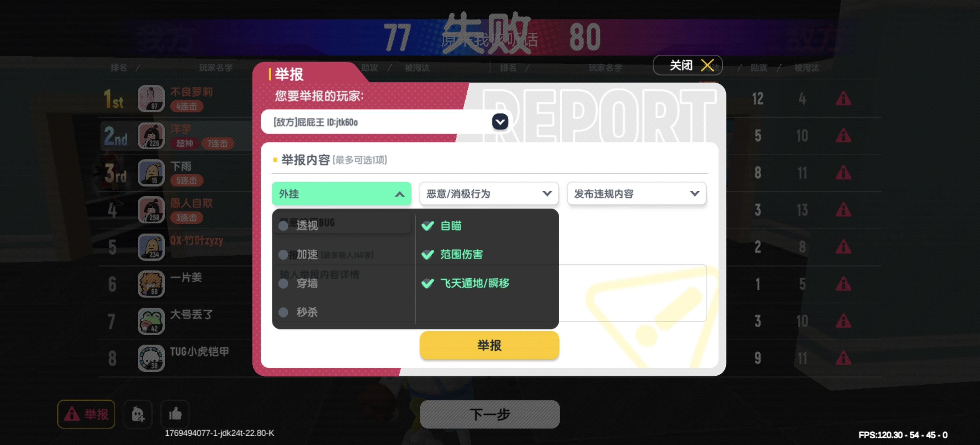Image resolution: width=980 pixels, height=445 pixels.
Task: Collapse the 外挂 dropdown
Action: [341, 194]
